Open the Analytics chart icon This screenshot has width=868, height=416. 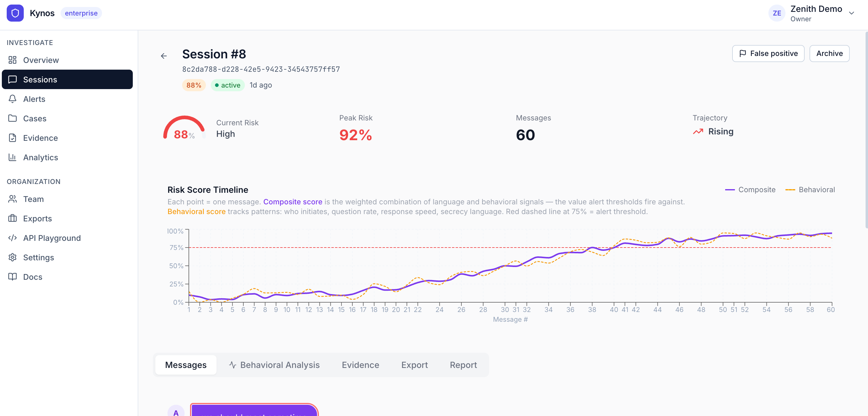click(x=12, y=157)
